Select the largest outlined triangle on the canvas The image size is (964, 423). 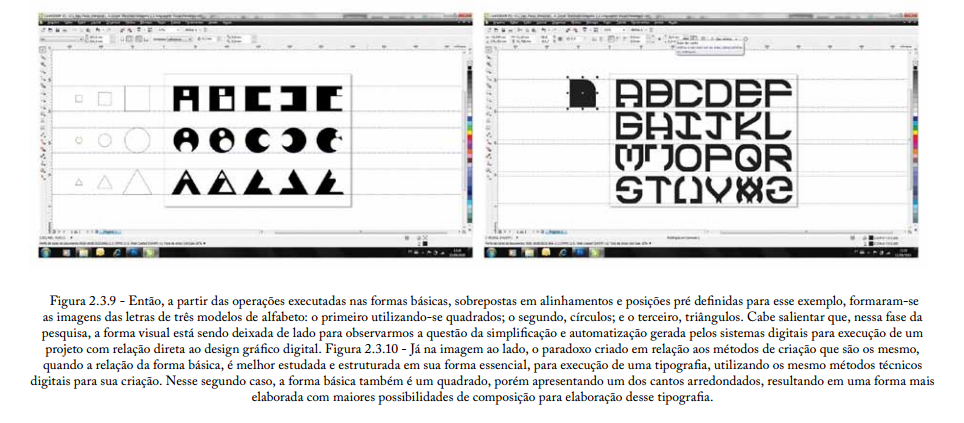pyautogui.click(x=137, y=183)
